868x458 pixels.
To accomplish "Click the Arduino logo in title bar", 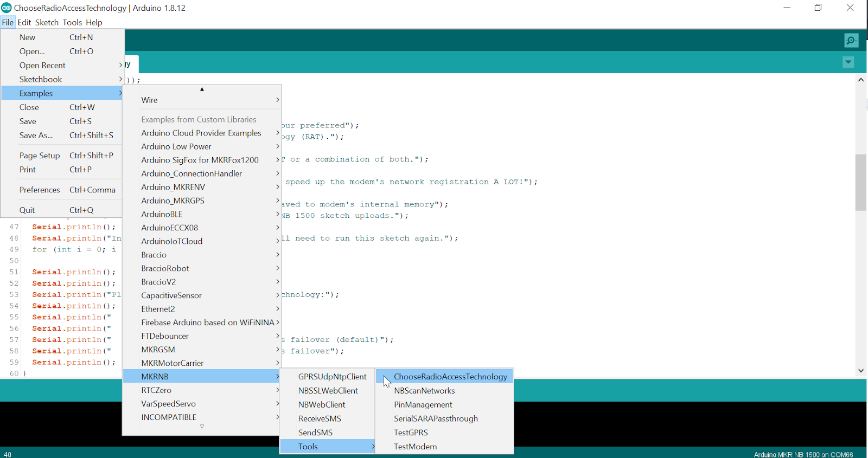I will (6, 8).
